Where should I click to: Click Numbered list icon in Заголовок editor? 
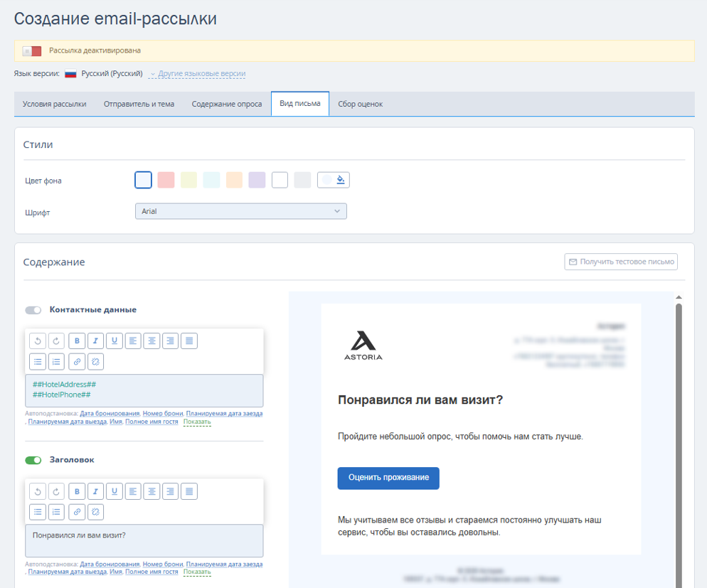[56, 512]
